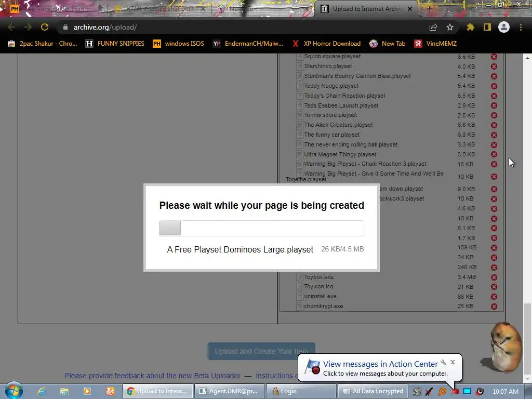This screenshot has height=399, width=532.
Task: Remove Tennis score.playset file
Action: 494,115
